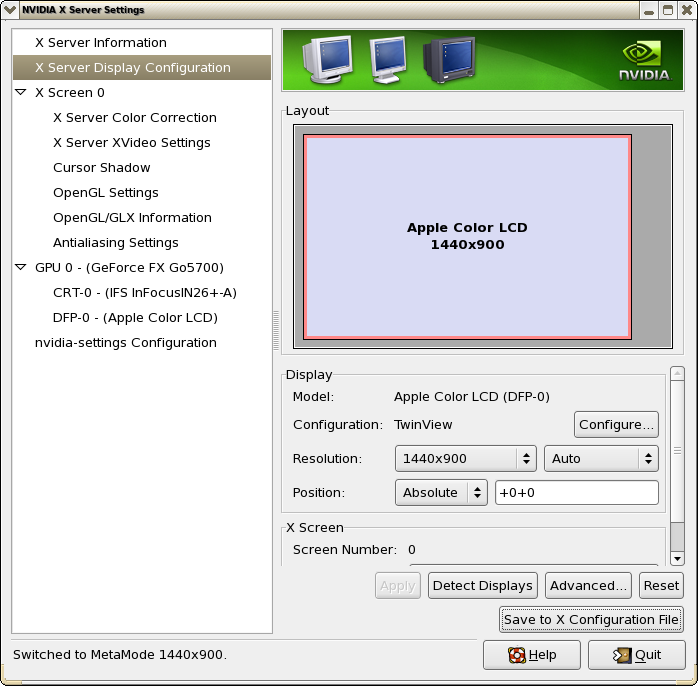698x686 pixels.
Task: Collapse the X Screen 0 tree node
Action: (x=21, y=92)
